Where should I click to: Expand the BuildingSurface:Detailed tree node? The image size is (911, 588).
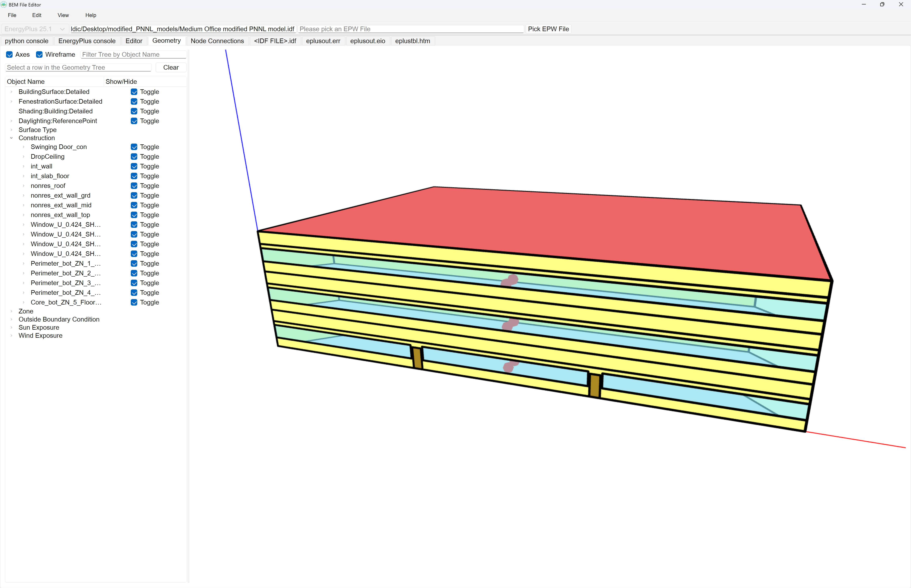pyautogui.click(x=12, y=92)
